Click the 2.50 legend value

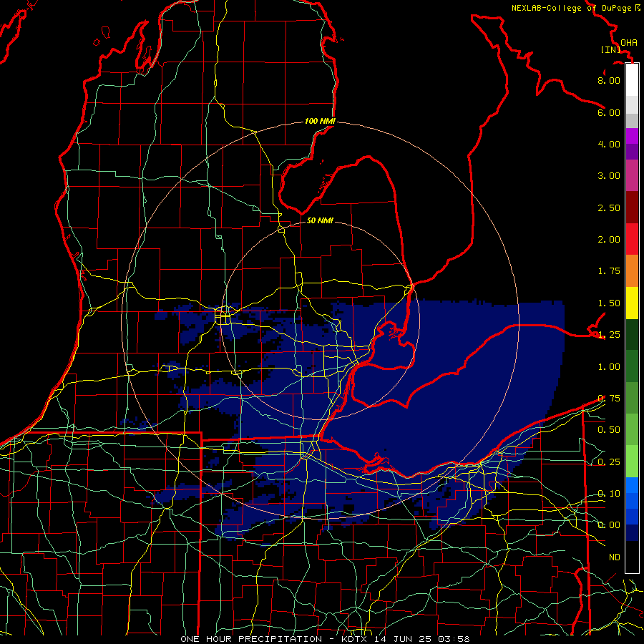pyautogui.click(x=609, y=208)
